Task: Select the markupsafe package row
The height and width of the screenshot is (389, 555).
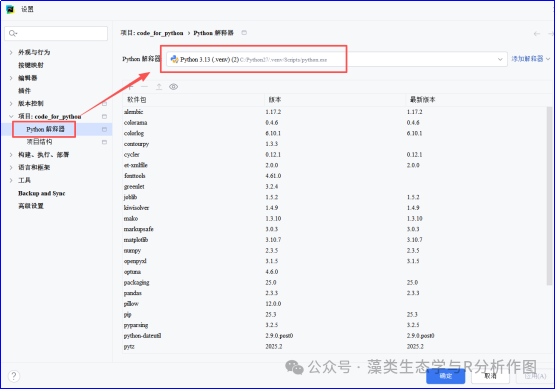Action: 334,229
